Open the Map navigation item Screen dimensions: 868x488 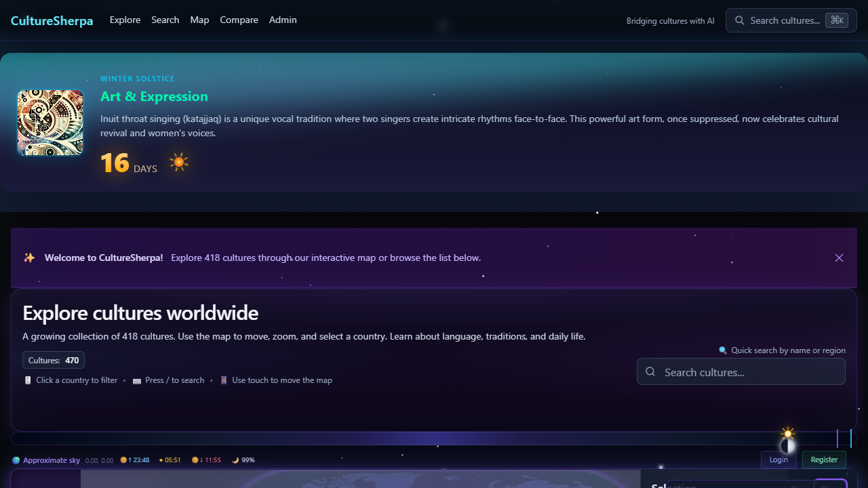click(x=199, y=20)
